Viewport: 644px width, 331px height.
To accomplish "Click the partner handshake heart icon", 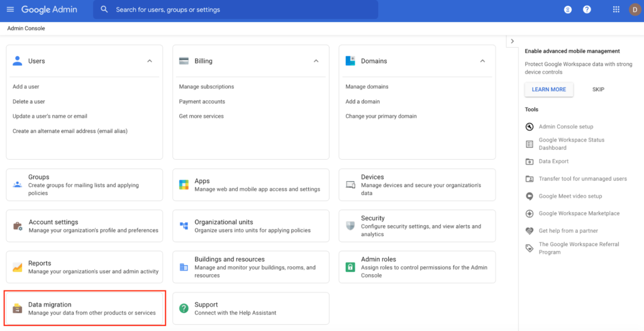I will [530, 231].
